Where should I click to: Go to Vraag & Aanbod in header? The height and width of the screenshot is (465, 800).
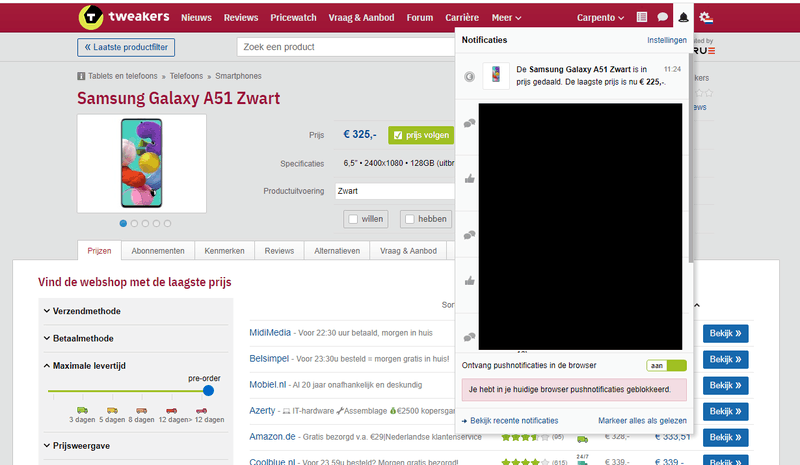click(361, 18)
